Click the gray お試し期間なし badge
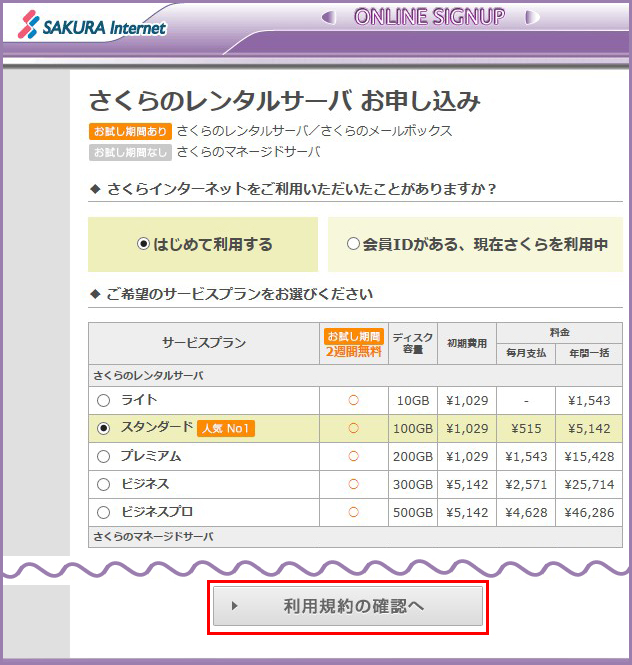 130,152
